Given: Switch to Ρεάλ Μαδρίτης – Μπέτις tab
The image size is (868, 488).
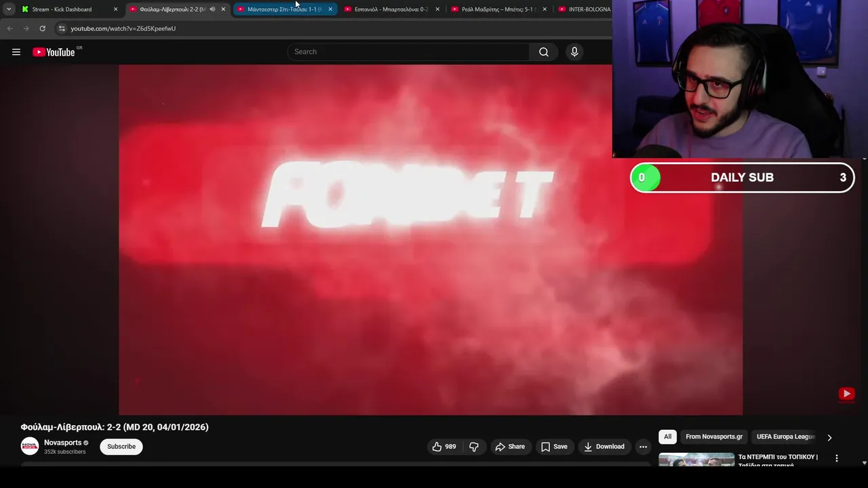Looking at the screenshot, I should [498, 9].
